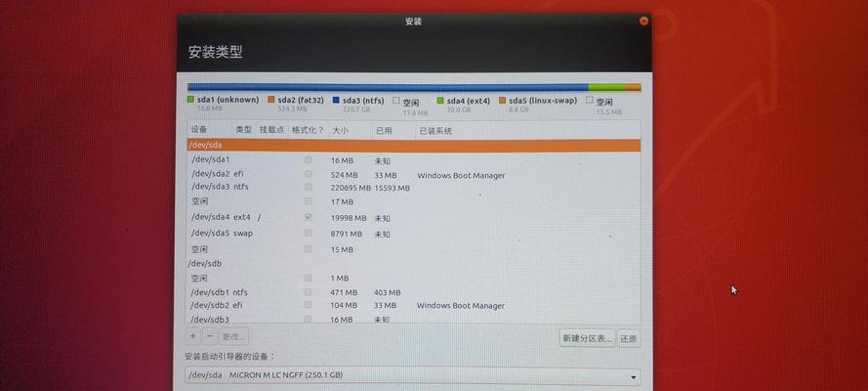The width and height of the screenshot is (868, 391).
Task: Click the green sda1 (unknown) legend swatch
Action: [x=190, y=100]
